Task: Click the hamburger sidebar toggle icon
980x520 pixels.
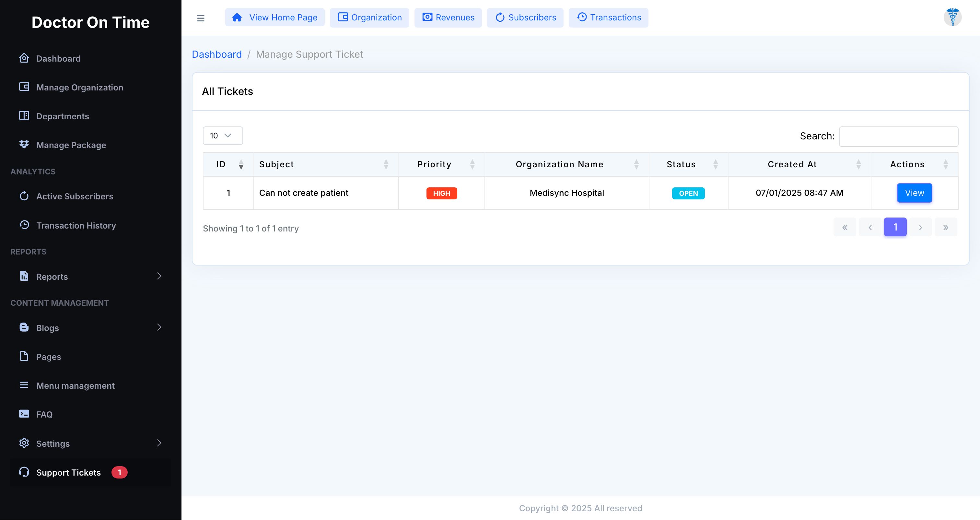Action: 201,18
